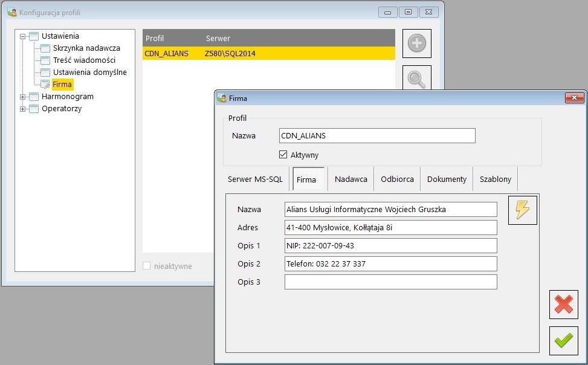Image resolution: width=588 pixels, height=365 pixels.
Task: Click the Operatorzy tree node icon
Action: pos(34,109)
